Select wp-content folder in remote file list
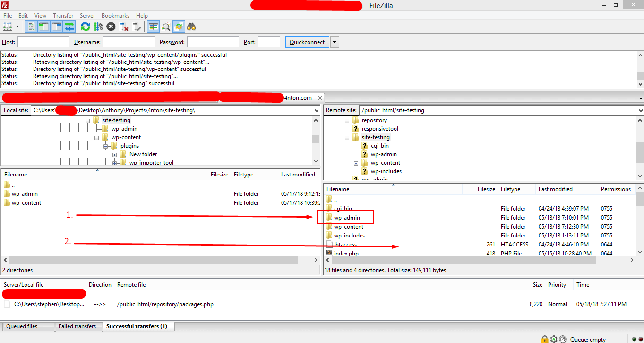Screen dimensions: 644x343 349,227
